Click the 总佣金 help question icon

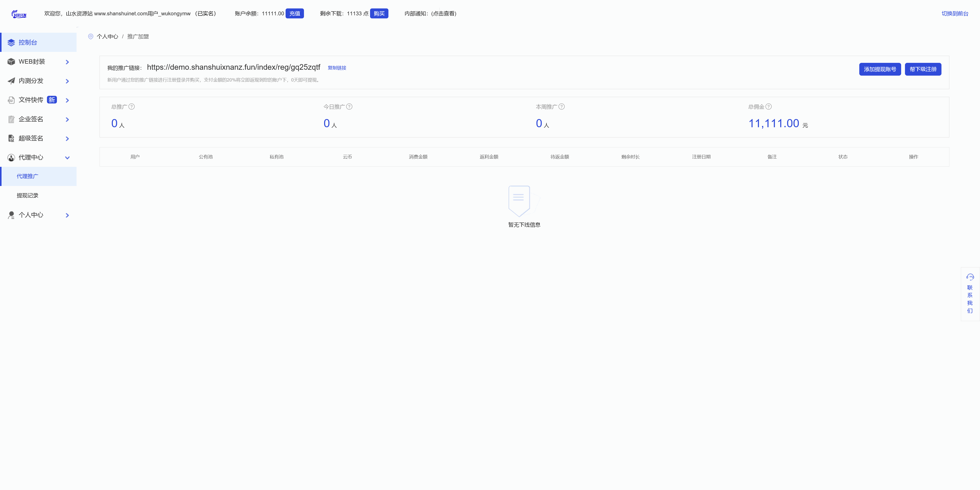click(768, 107)
